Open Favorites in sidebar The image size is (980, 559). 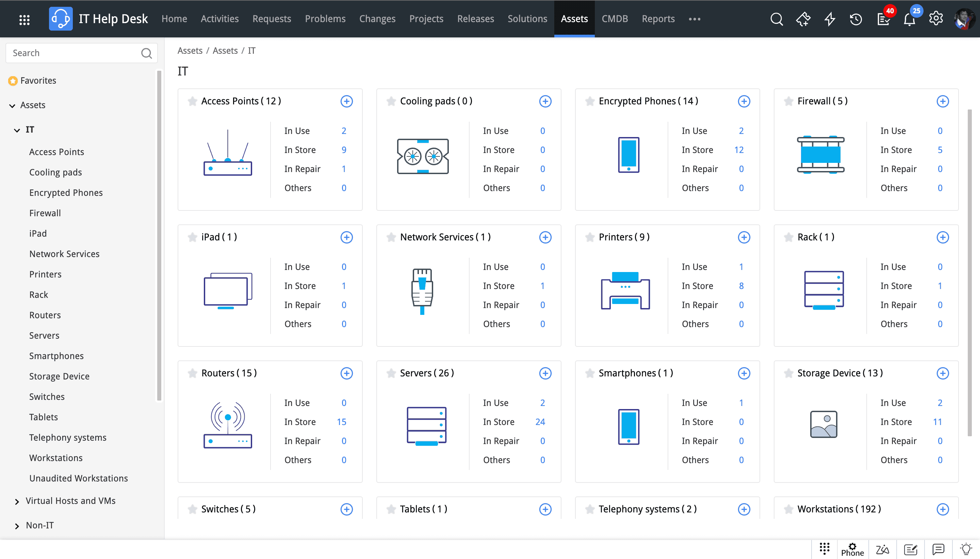pyautogui.click(x=38, y=81)
